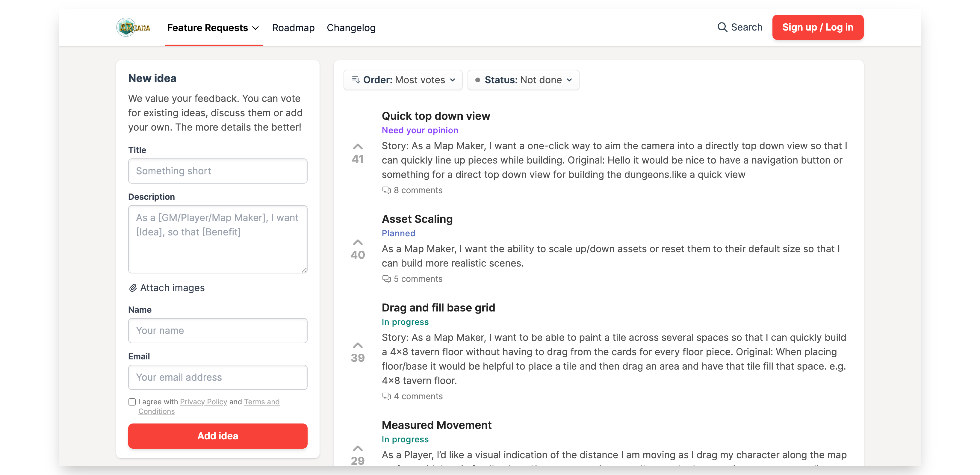
Task: Upvote the Asset Scaling idea
Action: (x=358, y=243)
